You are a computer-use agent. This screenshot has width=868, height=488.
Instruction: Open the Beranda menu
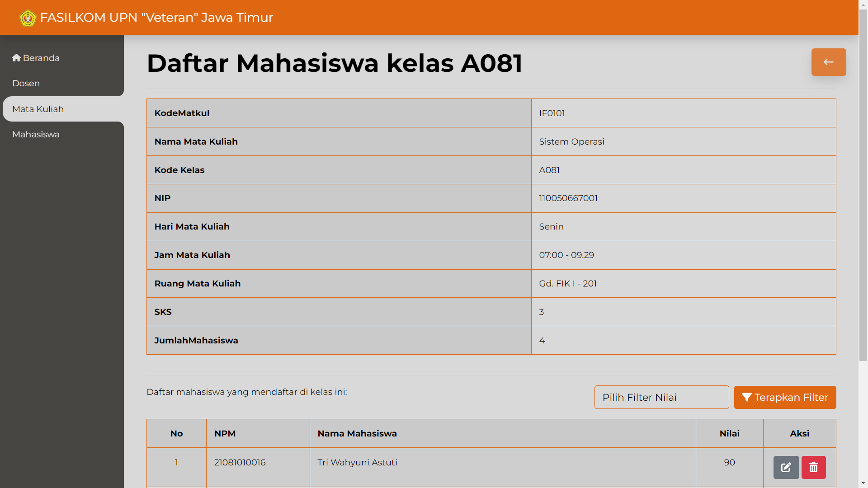pyautogui.click(x=36, y=58)
